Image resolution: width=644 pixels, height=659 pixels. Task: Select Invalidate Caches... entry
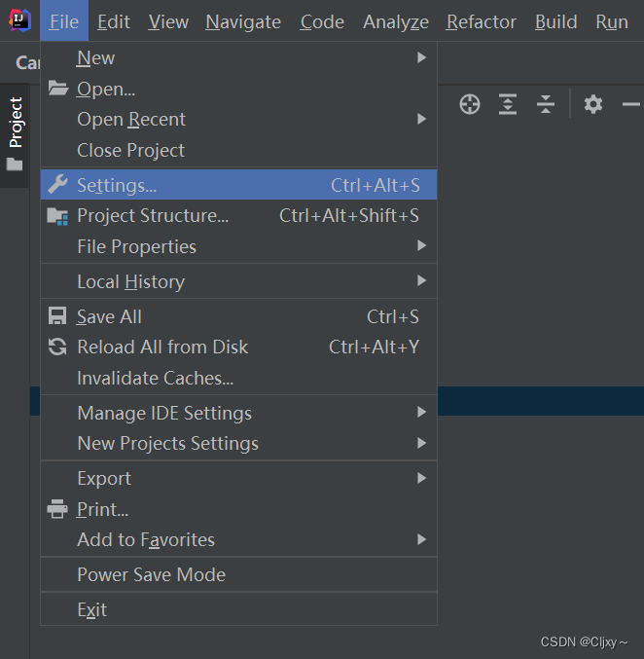[x=238, y=379]
